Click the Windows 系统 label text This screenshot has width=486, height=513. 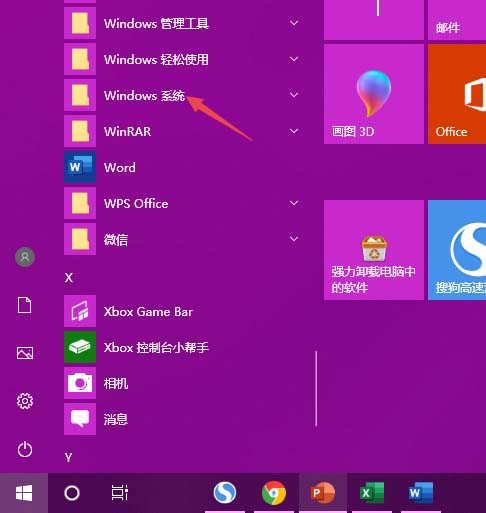pos(144,96)
